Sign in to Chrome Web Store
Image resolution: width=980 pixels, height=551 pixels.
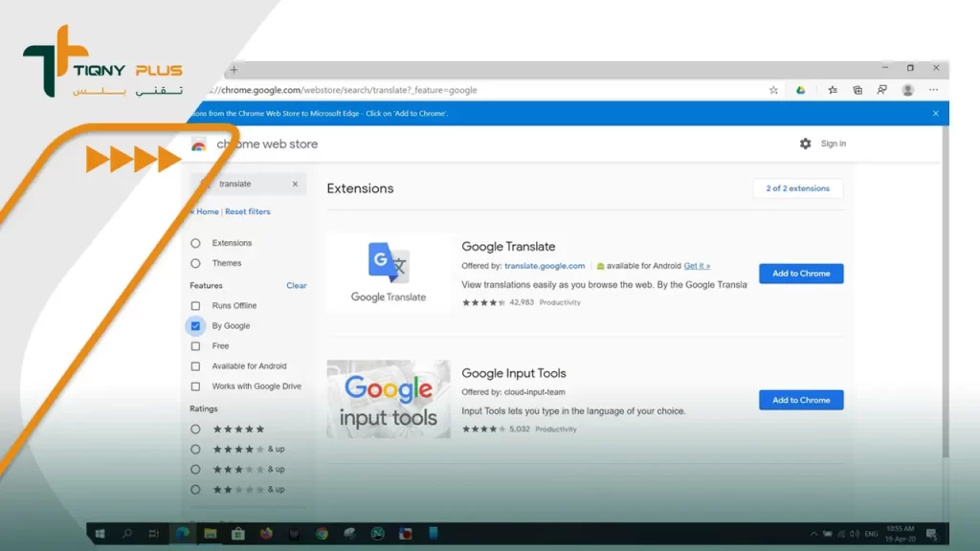(834, 143)
